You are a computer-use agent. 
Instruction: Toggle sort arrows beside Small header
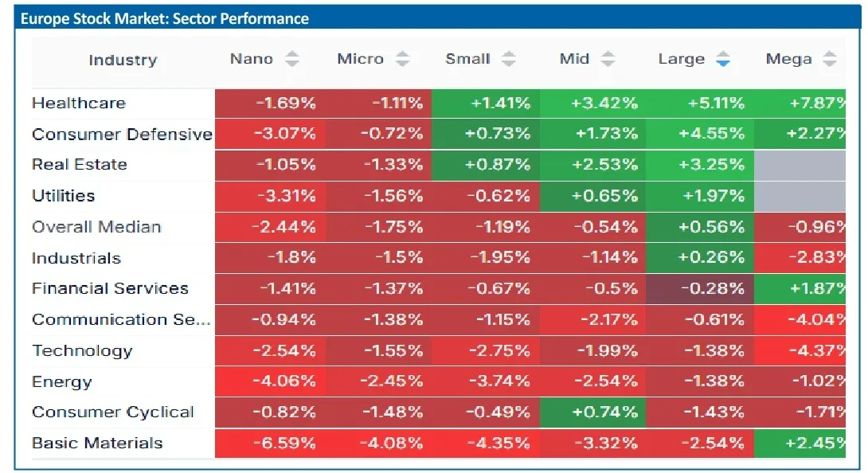509,59
